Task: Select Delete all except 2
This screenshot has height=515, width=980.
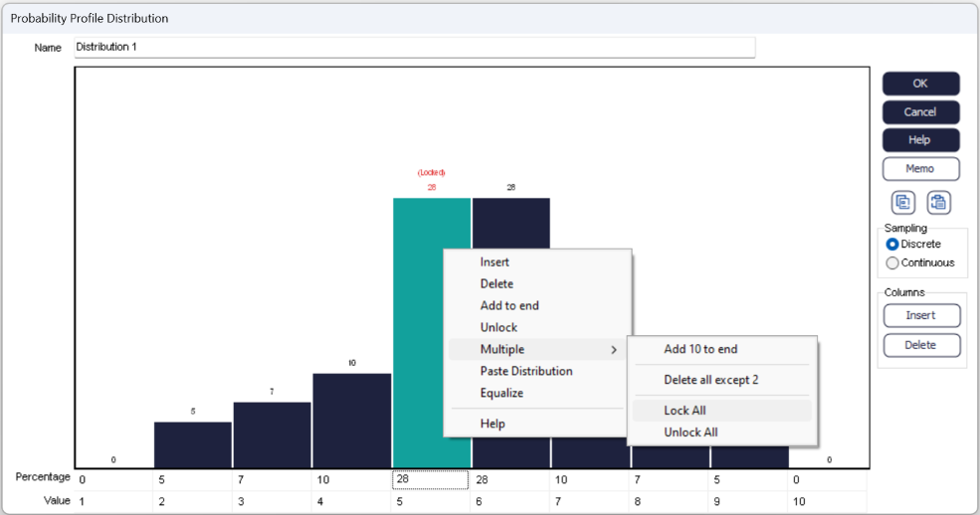Action: coord(710,380)
